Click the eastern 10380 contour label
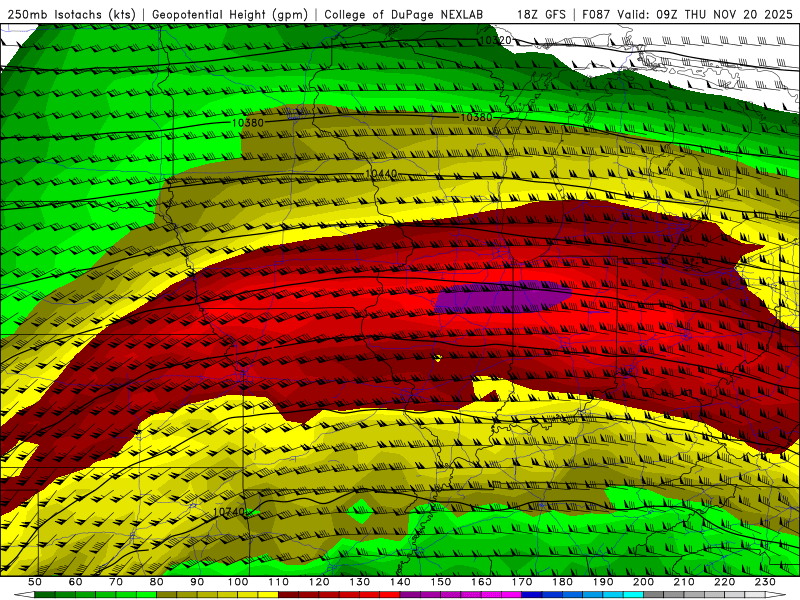This screenshot has width=800, height=600. (477, 118)
